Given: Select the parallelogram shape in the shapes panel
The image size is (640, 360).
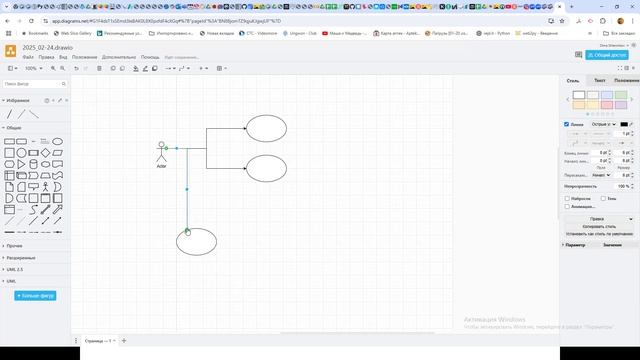Looking at the screenshot, I should 58,153.
